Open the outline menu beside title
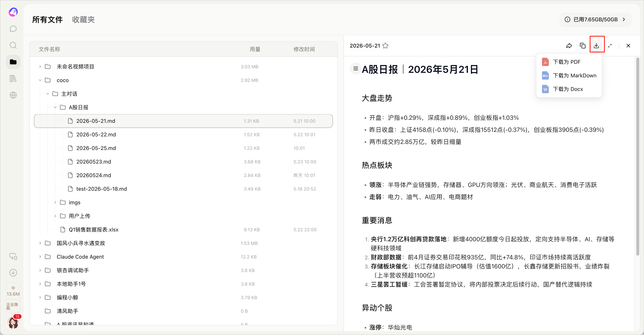Image resolution: width=644 pixels, height=335 pixels. [356, 68]
